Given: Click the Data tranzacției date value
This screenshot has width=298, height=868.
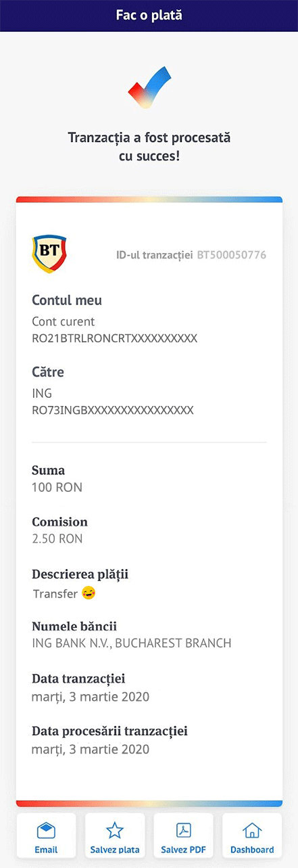Looking at the screenshot, I should (x=91, y=697).
